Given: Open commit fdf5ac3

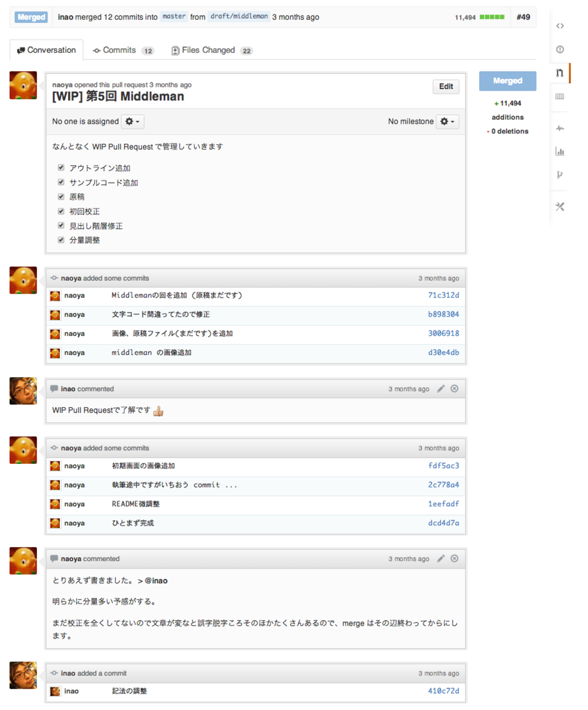Looking at the screenshot, I should [443, 466].
